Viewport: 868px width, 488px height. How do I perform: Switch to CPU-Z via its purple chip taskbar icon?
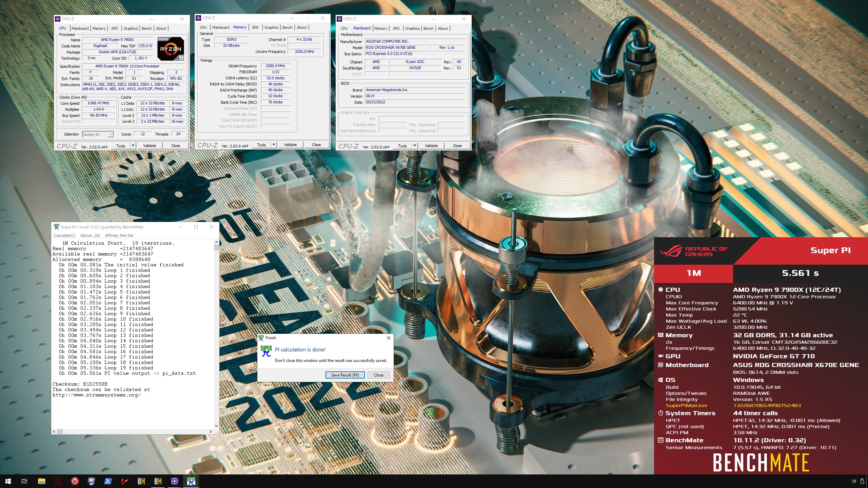point(174,481)
